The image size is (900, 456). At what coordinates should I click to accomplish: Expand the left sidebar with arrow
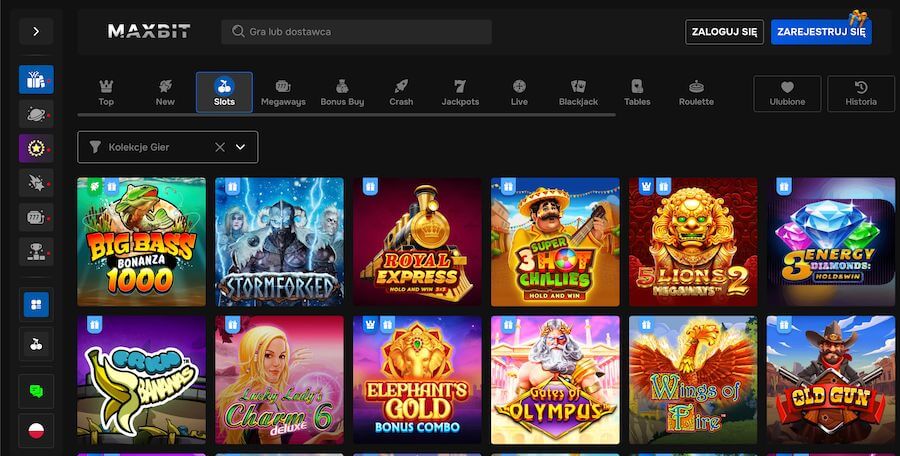pos(36,31)
